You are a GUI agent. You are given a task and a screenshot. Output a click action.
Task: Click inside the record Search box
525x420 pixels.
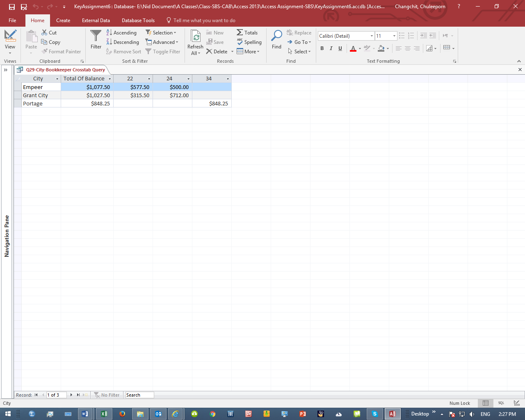139,395
